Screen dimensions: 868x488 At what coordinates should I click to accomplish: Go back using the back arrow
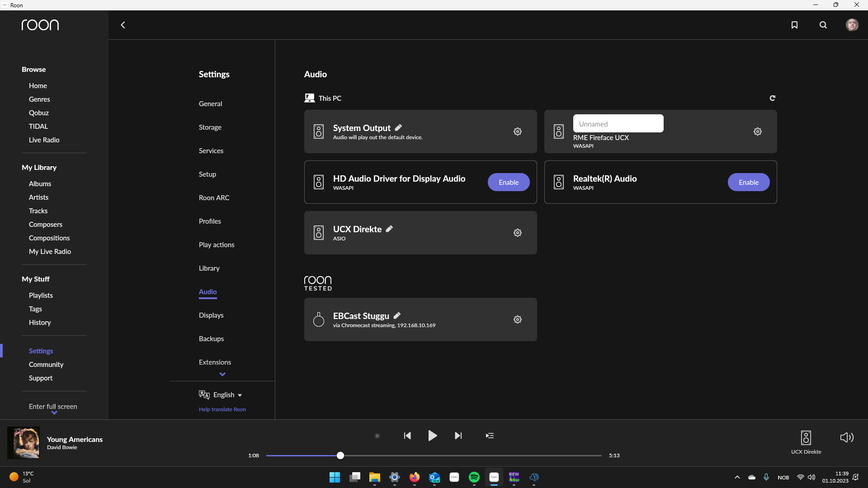click(x=123, y=25)
